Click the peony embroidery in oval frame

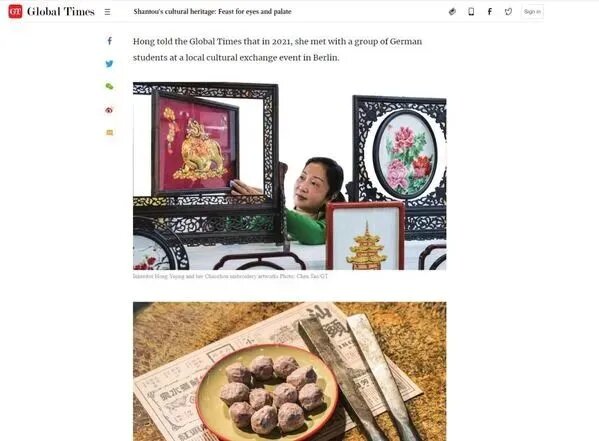coord(405,154)
